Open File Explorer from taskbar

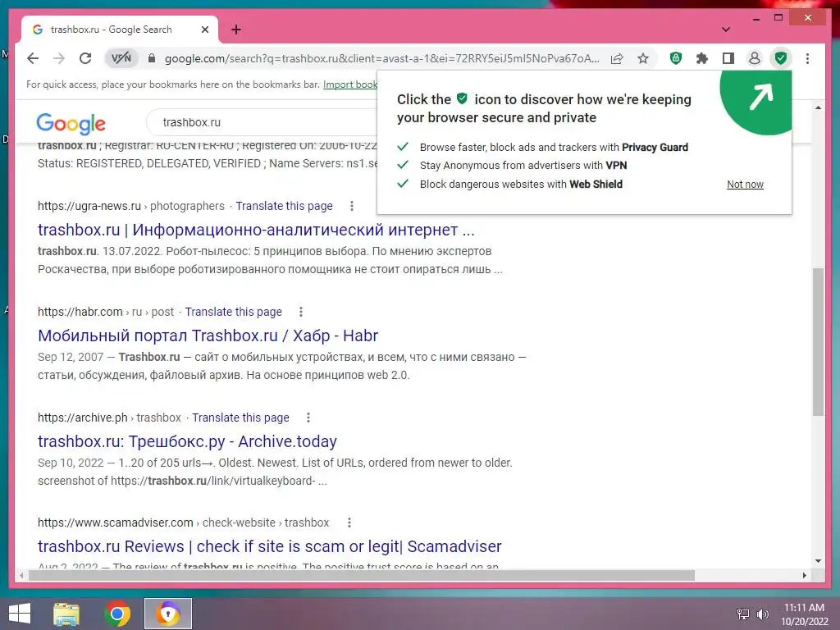tap(66, 614)
